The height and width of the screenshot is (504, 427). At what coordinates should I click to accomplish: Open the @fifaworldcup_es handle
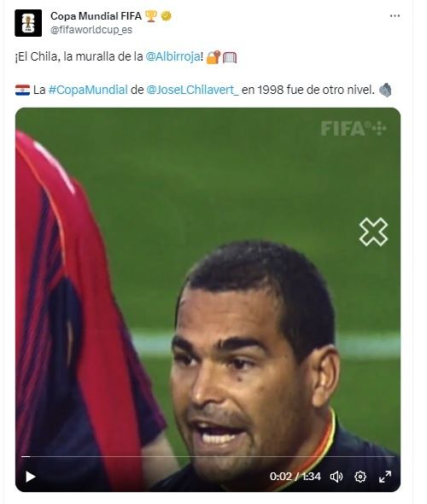click(x=91, y=30)
